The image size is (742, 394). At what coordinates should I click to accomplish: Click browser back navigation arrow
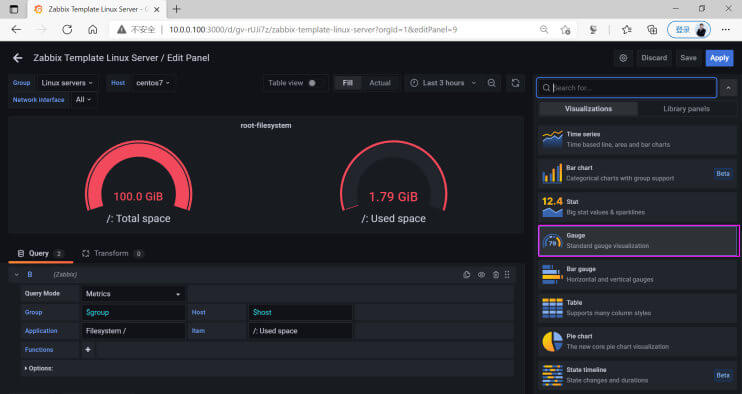[16, 29]
